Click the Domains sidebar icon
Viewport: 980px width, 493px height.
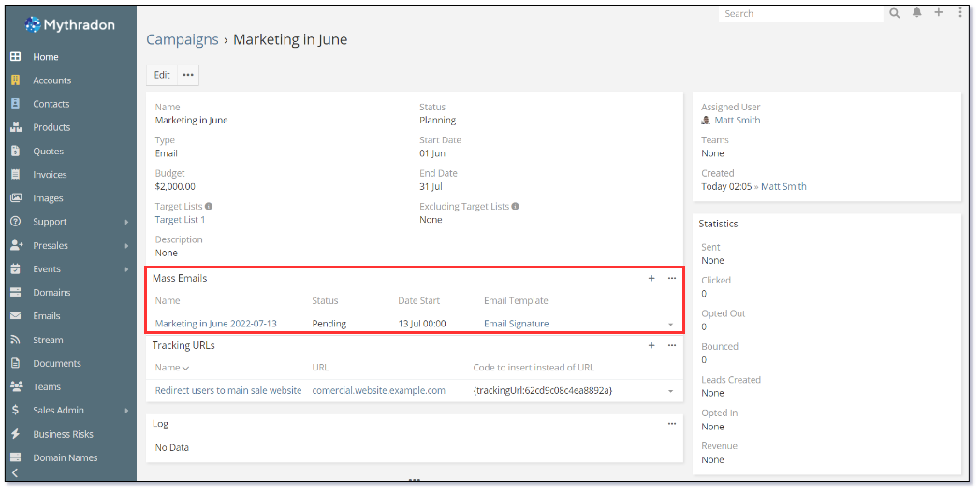(x=16, y=293)
